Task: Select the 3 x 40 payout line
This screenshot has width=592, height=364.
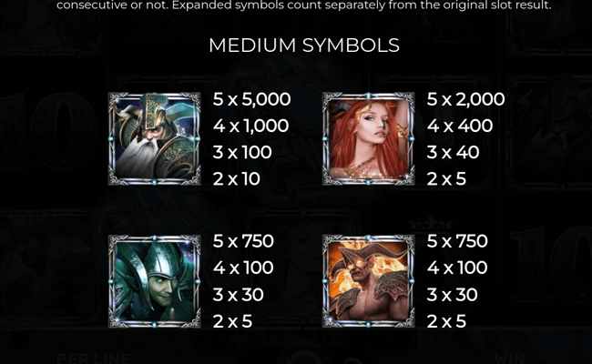Action: click(x=453, y=152)
